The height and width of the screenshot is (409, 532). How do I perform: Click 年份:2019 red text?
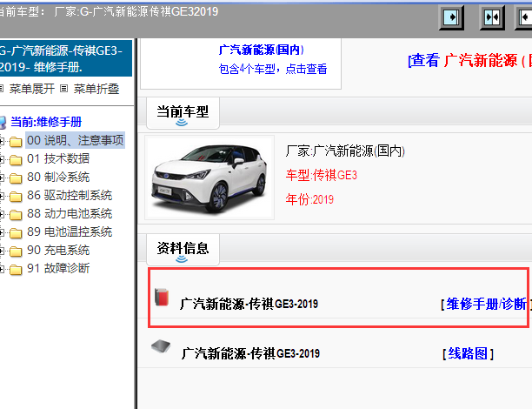[x=309, y=199]
